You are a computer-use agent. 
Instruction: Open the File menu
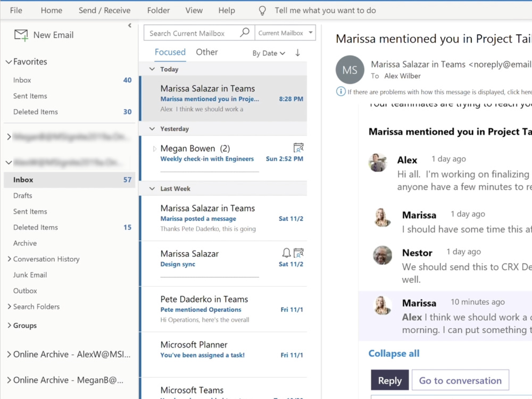(16, 11)
